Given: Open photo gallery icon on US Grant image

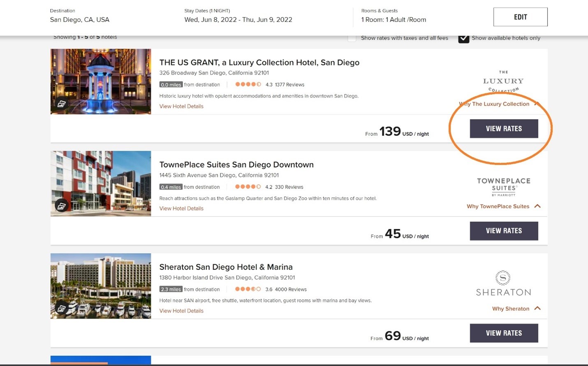Looking at the screenshot, I should [x=61, y=104].
